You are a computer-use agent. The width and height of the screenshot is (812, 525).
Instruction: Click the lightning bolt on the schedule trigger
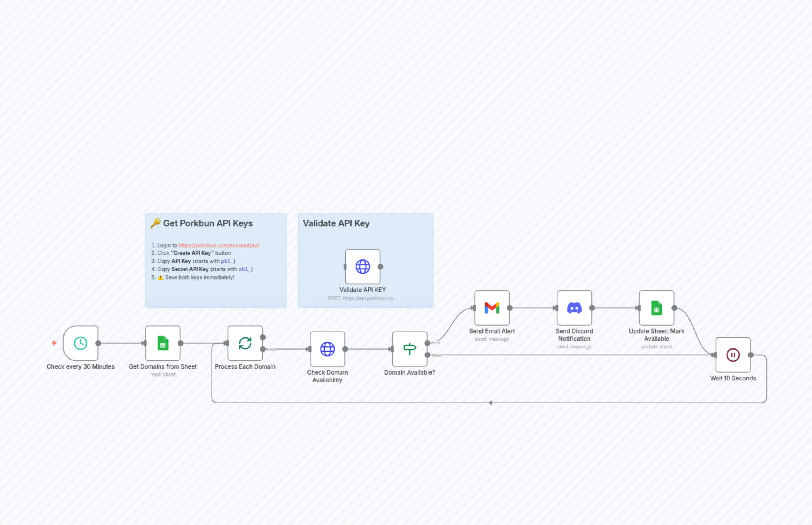tap(54, 343)
